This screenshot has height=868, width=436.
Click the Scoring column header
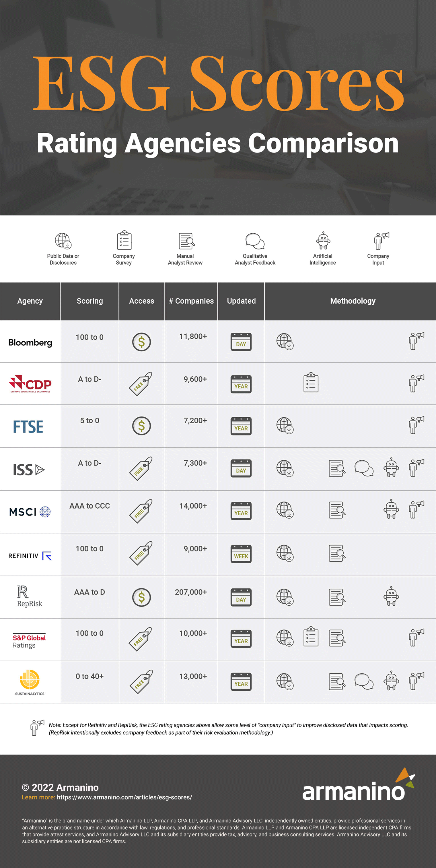click(89, 301)
